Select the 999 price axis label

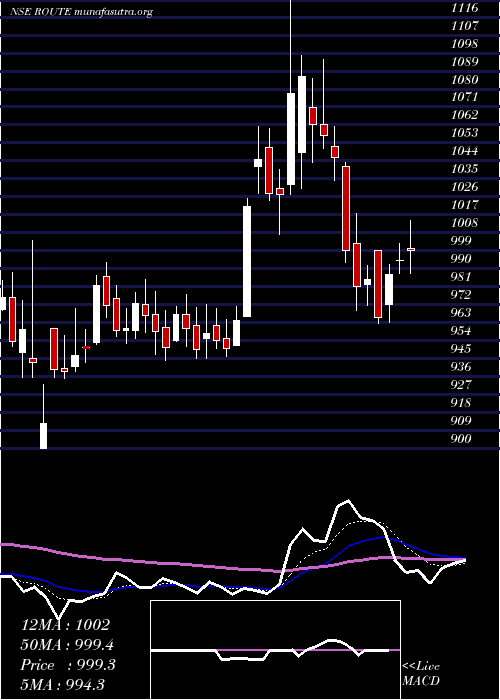click(x=462, y=241)
